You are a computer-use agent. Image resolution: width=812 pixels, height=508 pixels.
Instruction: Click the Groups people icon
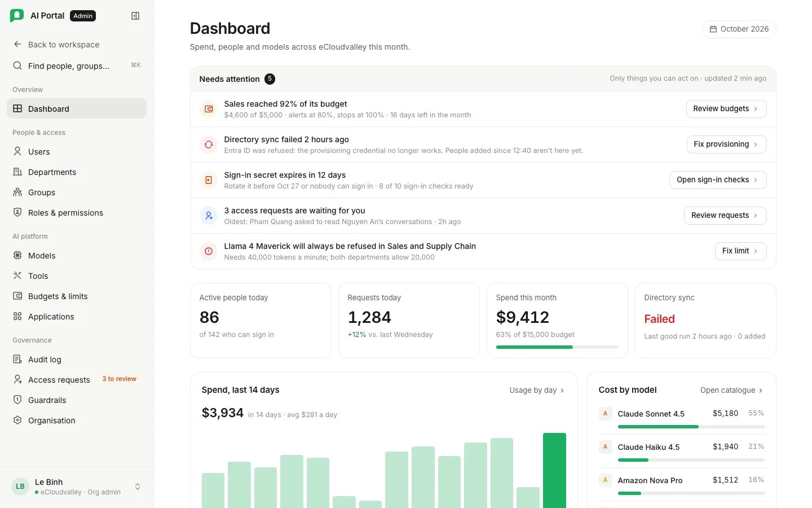tap(17, 192)
